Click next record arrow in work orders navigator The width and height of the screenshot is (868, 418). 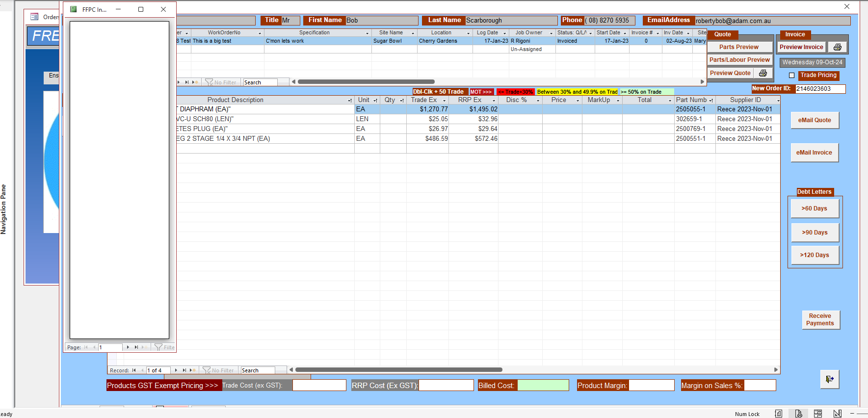(179, 82)
